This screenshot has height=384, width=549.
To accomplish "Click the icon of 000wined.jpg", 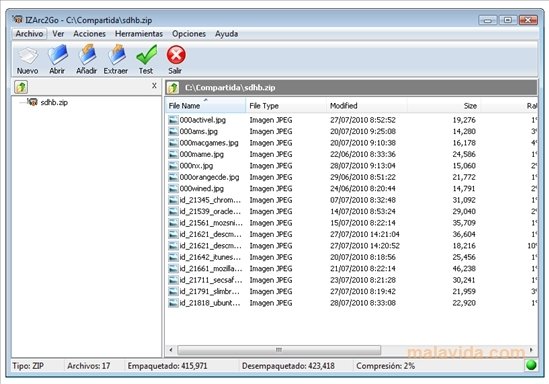I will coord(173,189).
